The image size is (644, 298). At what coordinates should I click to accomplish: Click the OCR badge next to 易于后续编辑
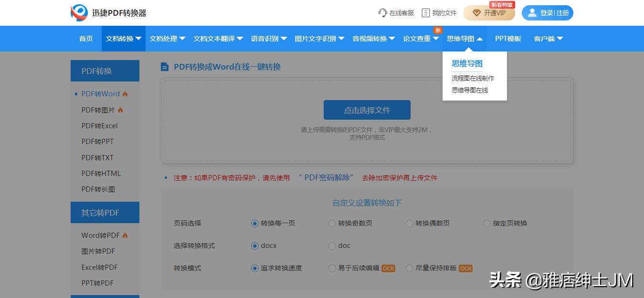pyautogui.click(x=388, y=268)
